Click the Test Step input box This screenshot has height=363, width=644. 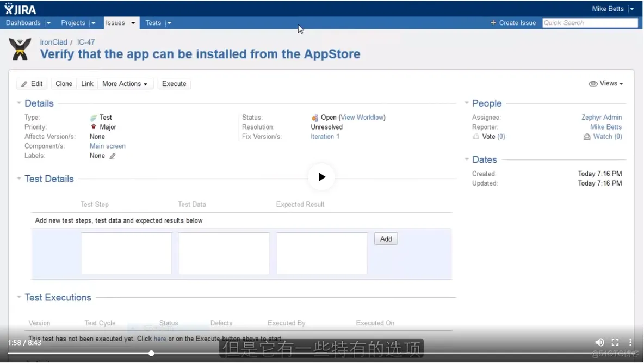tap(126, 253)
